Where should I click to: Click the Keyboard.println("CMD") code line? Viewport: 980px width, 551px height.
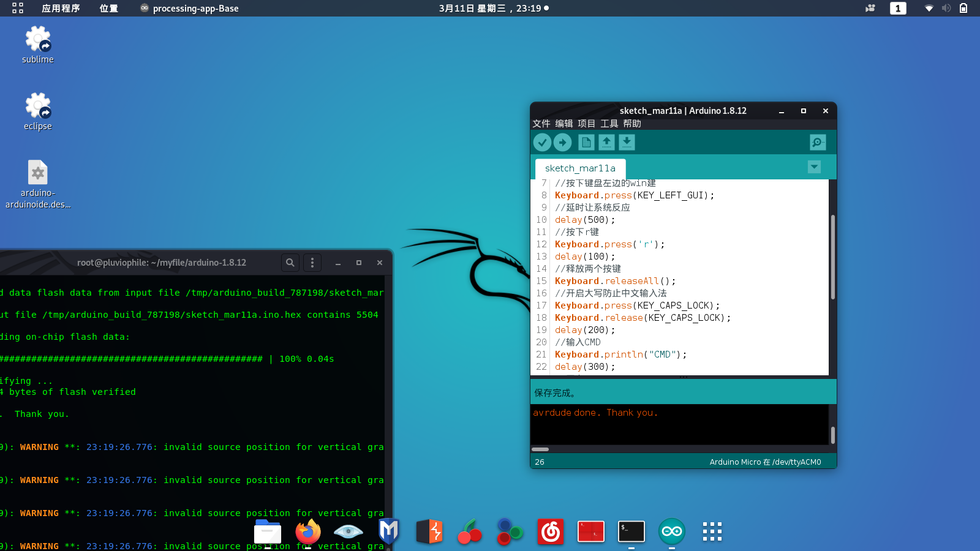[x=620, y=354]
